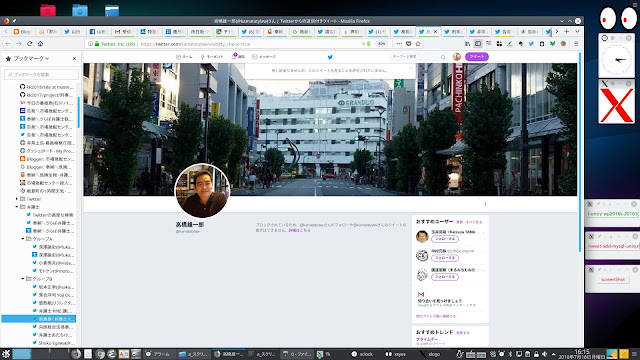Screen dimensions: 640x360
Task: Open the profile three-dots options menu
Action: pyautogui.click(x=485, y=204)
